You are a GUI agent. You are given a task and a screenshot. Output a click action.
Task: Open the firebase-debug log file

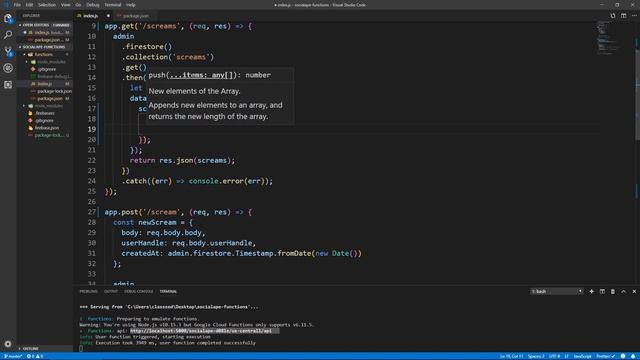[x=54, y=76]
